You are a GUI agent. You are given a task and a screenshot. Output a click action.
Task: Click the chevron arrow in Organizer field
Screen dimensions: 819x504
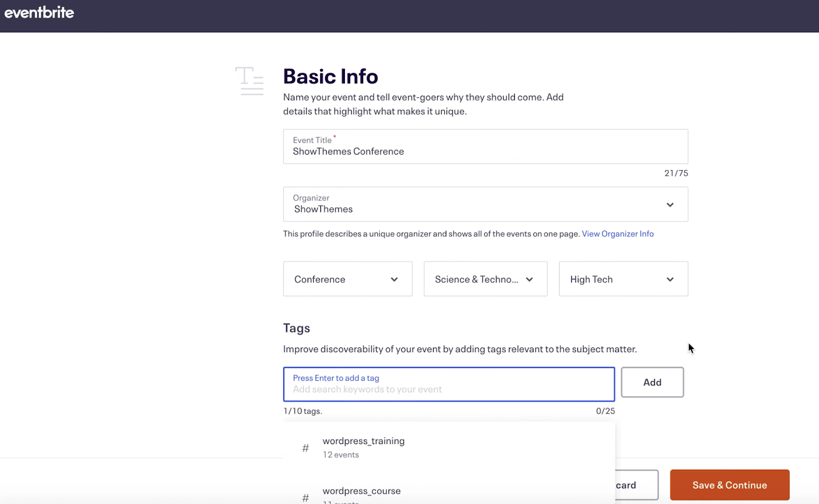670,205
